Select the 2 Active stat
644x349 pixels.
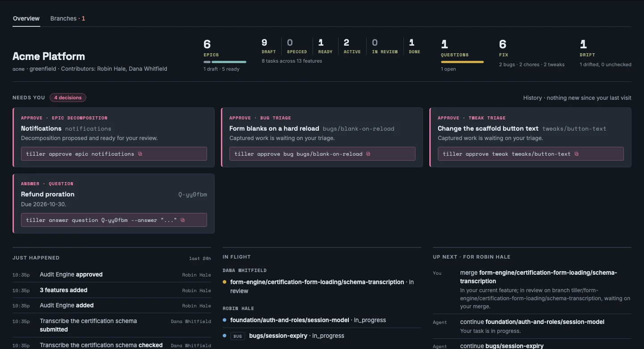(x=352, y=46)
